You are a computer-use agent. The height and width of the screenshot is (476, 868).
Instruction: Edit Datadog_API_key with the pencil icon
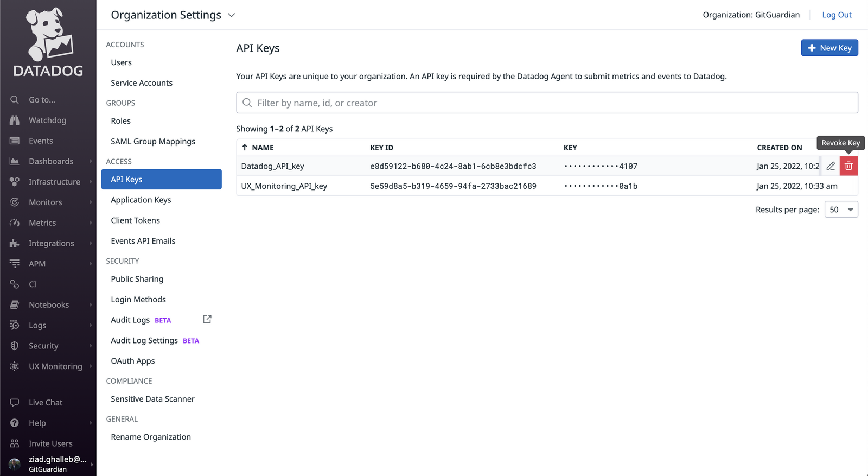coord(831,166)
